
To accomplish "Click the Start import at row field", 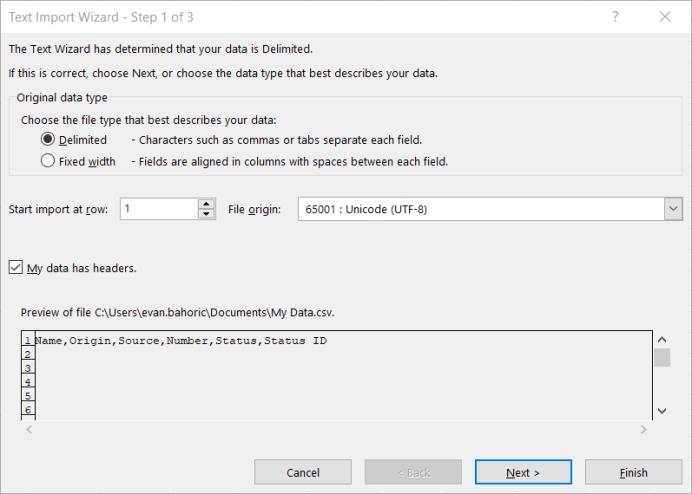I will [159, 209].
